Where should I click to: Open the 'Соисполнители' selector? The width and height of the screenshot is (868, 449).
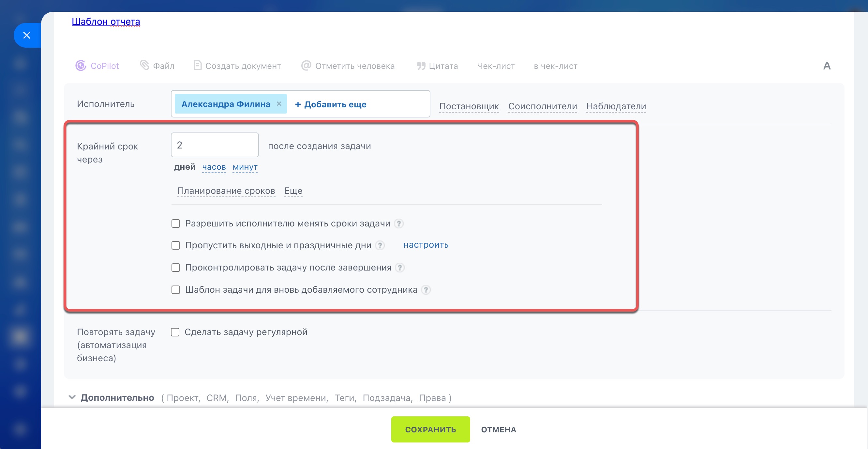(542, 106)
